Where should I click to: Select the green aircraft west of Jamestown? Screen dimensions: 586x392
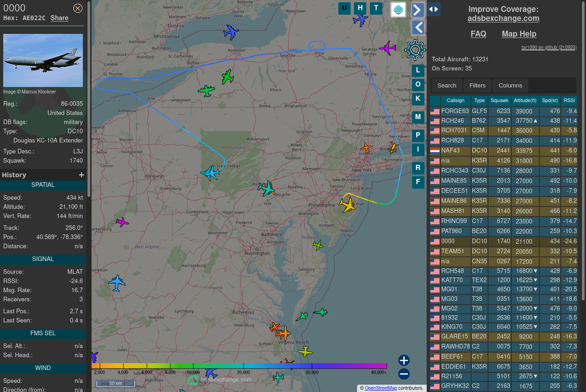(x=206, y=91)
